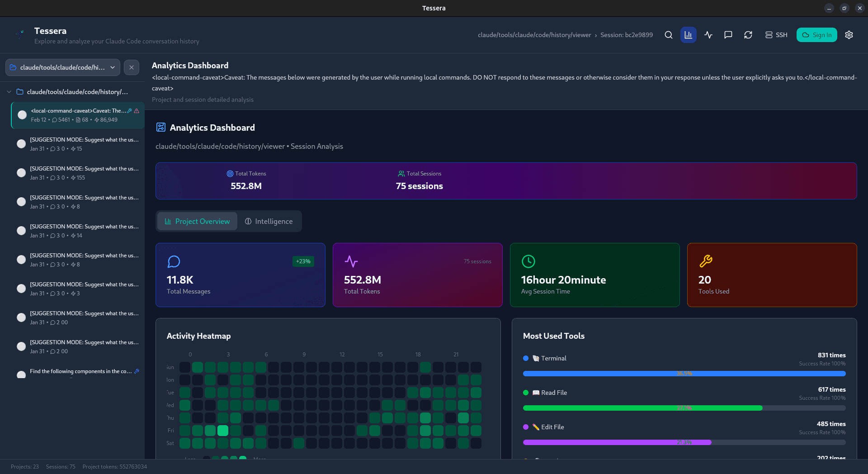Click the tool icon on 'Find the following' session
The width and height of the screenshot is (868, 474).
pos(137,371)
